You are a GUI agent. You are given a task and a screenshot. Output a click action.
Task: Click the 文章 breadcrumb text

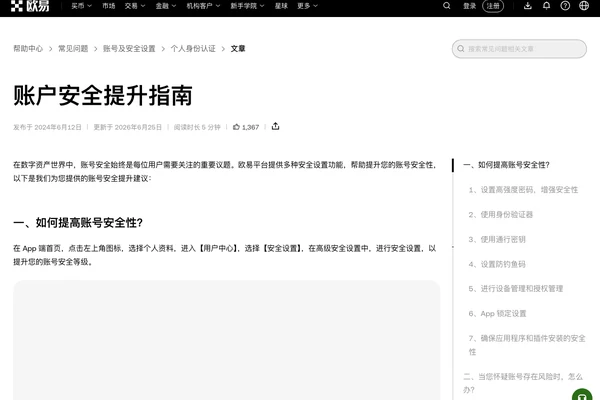(x=238, y=49)
